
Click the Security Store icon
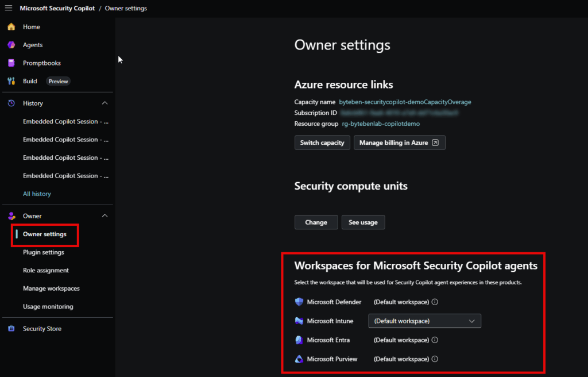pos(11,329)
